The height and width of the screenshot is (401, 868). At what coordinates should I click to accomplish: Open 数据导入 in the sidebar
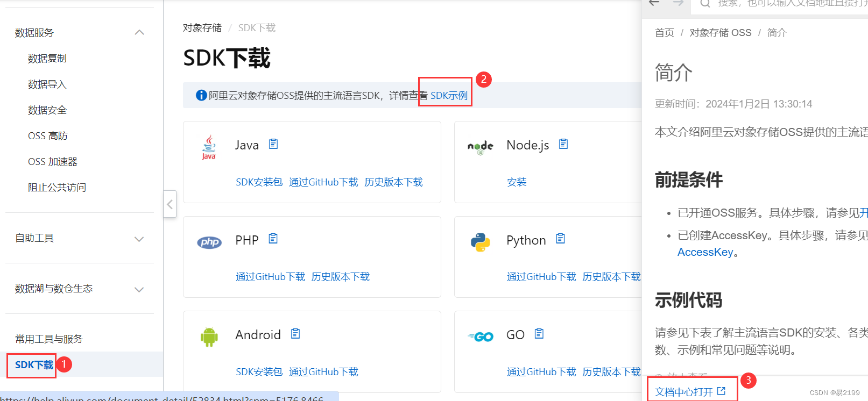(x=47, y=84)
